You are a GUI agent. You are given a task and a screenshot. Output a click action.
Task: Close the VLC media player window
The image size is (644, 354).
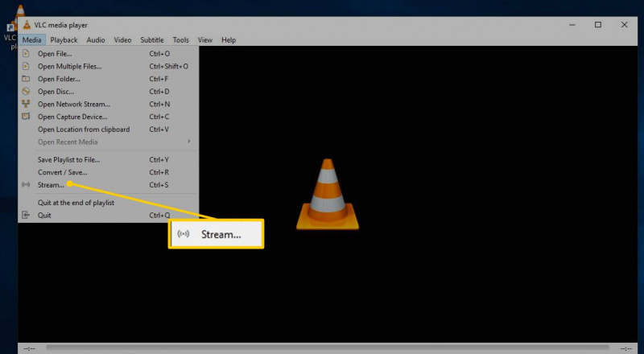point(625,25)
